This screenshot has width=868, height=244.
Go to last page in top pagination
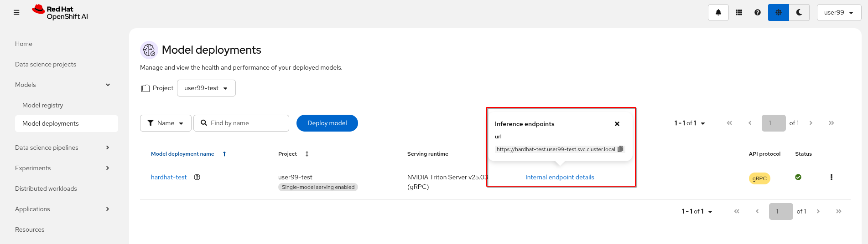point(832,123)
